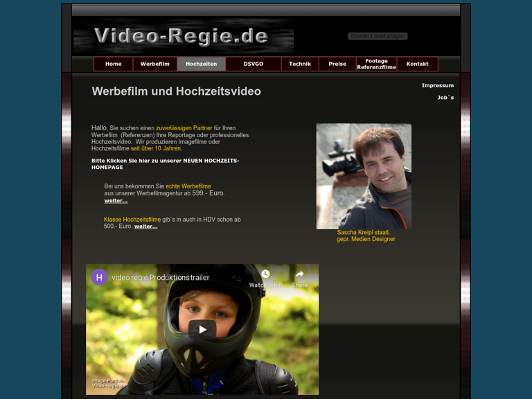This screenshot has width=532, height=399.
Task: Click the purple H channel avatar
Action: point(100,277)
